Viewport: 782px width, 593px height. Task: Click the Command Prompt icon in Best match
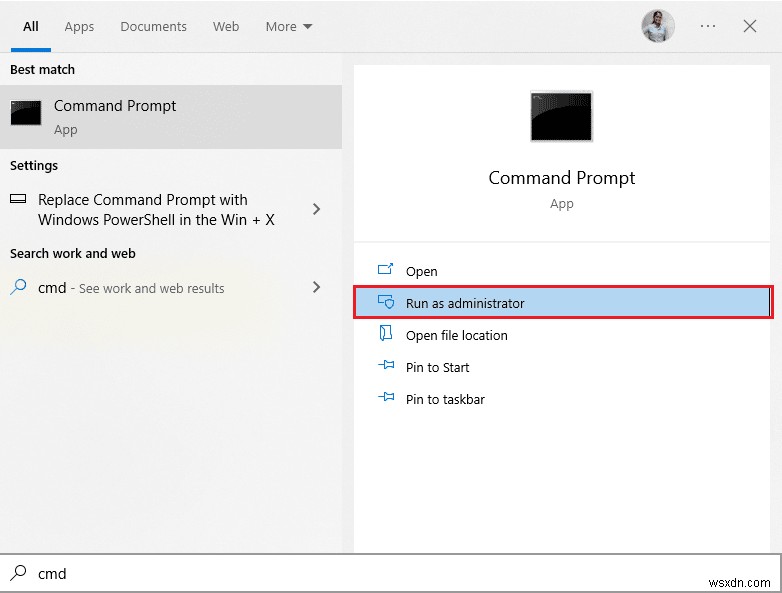26,114
